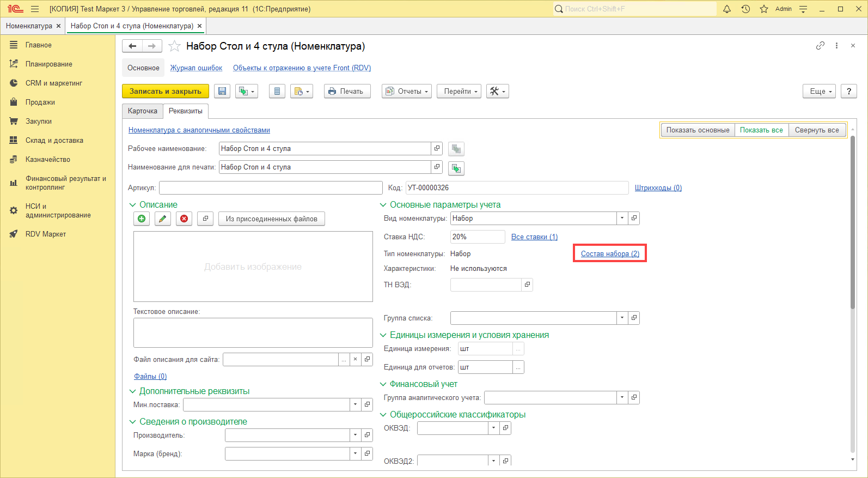Click the Показать все toggle button
868x478 pixels.
[761, 130]
